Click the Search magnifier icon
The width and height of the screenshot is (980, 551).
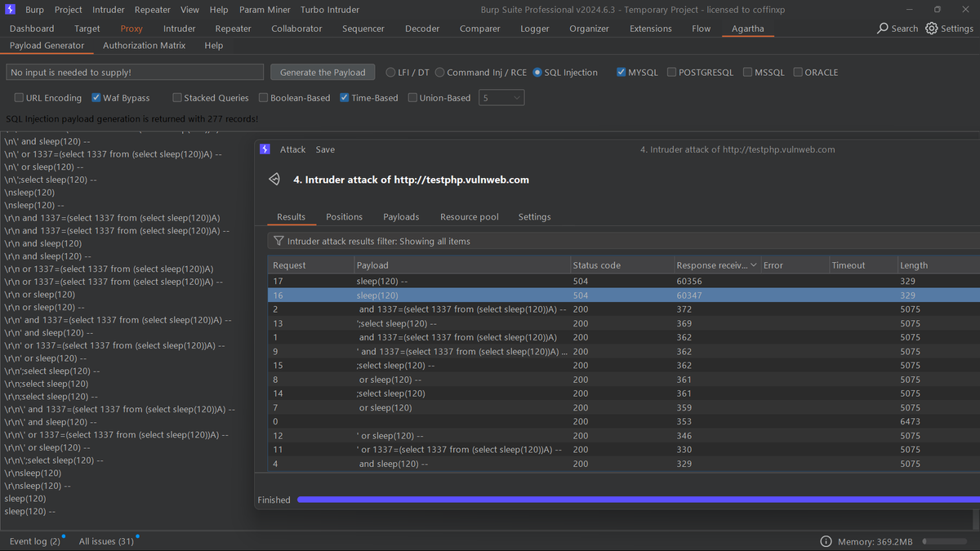[x=882, y=29]
